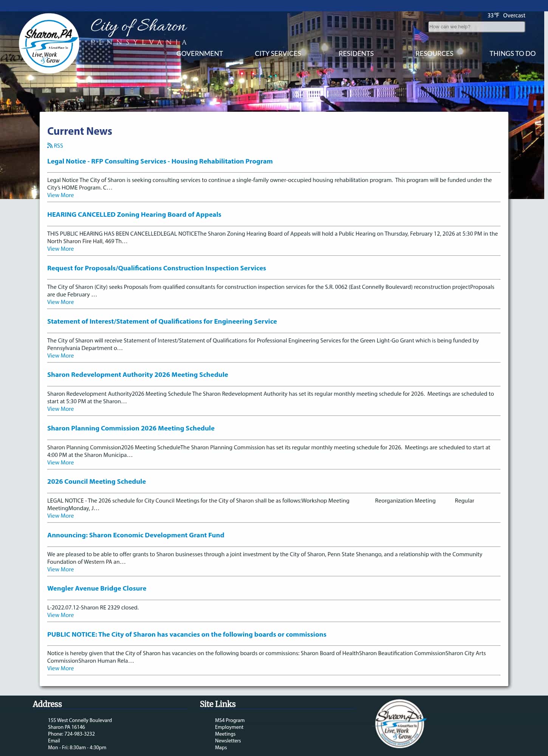The image size is (548, 756).
Task: Open Statement of Interest Engineering Service article
Action: pos(162,321)
